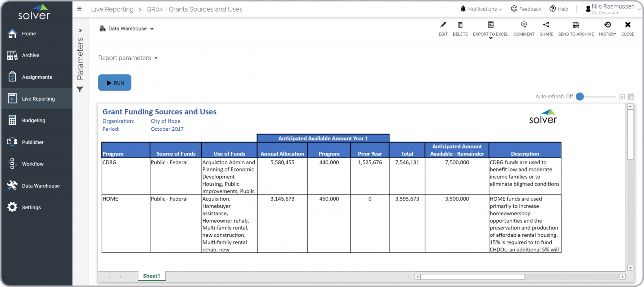The height and width of the screenshot is (287, 644).
Task: Open report History
Action: 607,25
